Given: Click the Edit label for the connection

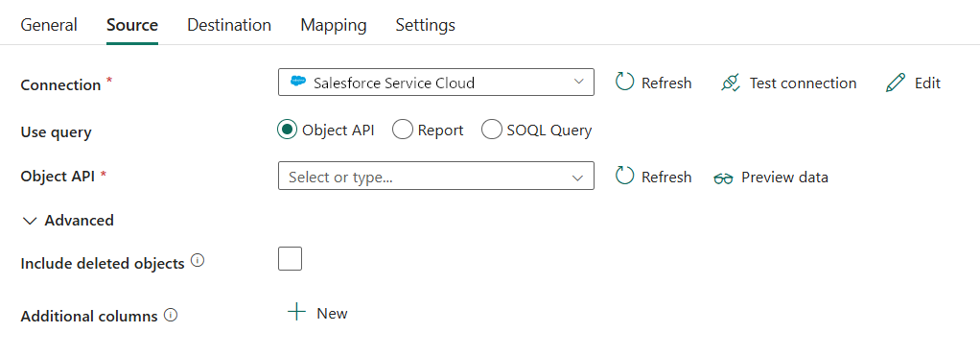Looking at the screenshot, I should tap(927, 83).
